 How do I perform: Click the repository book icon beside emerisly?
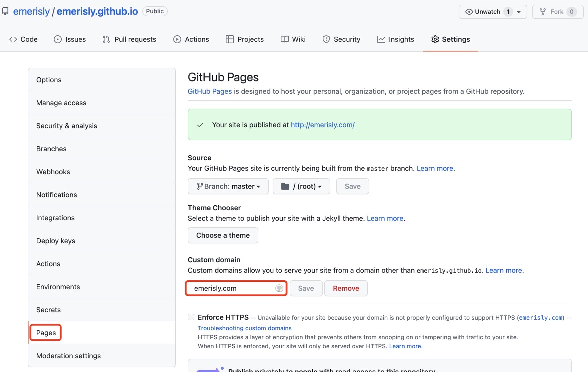coord(5,11)
